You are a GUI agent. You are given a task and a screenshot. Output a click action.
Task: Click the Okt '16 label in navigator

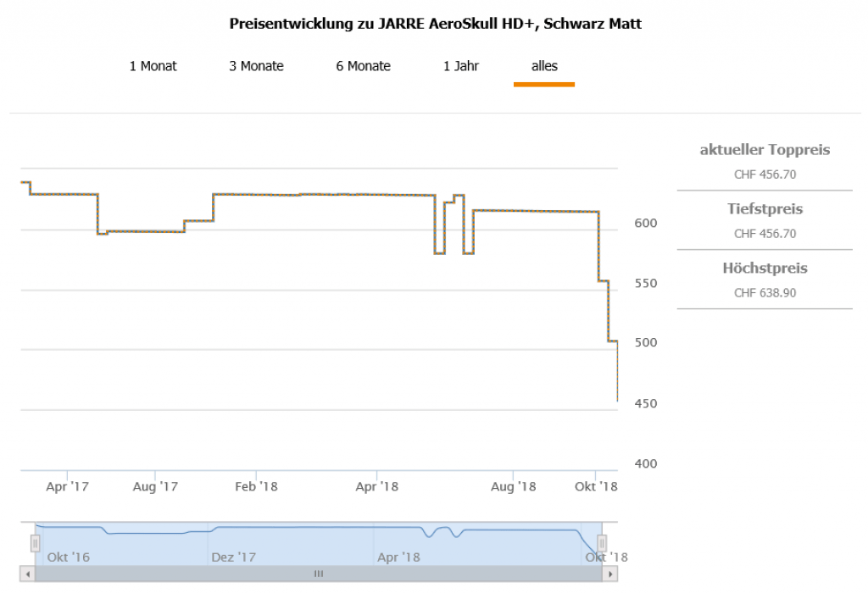(x=69, y=557)
